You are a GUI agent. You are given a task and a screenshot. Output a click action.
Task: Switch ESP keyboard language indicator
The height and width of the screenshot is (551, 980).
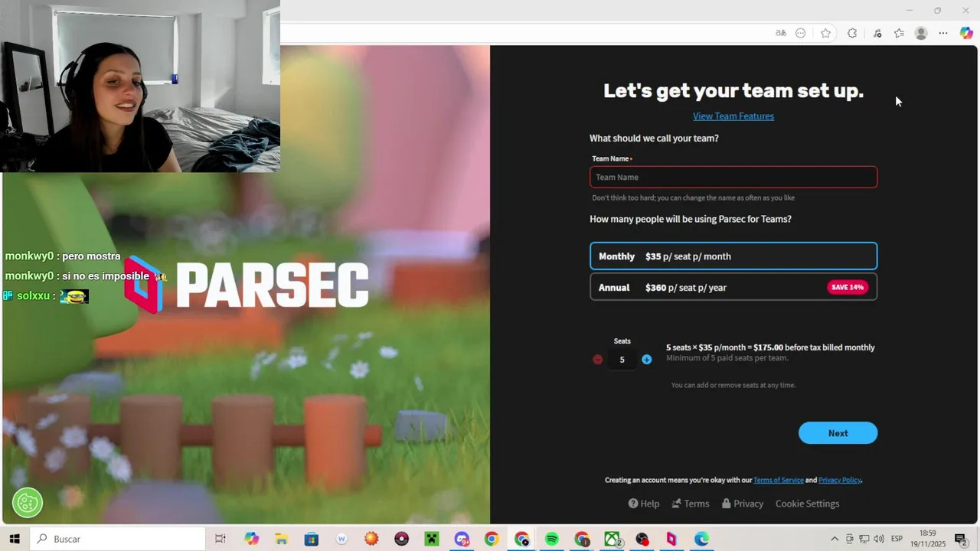[896, 540]
